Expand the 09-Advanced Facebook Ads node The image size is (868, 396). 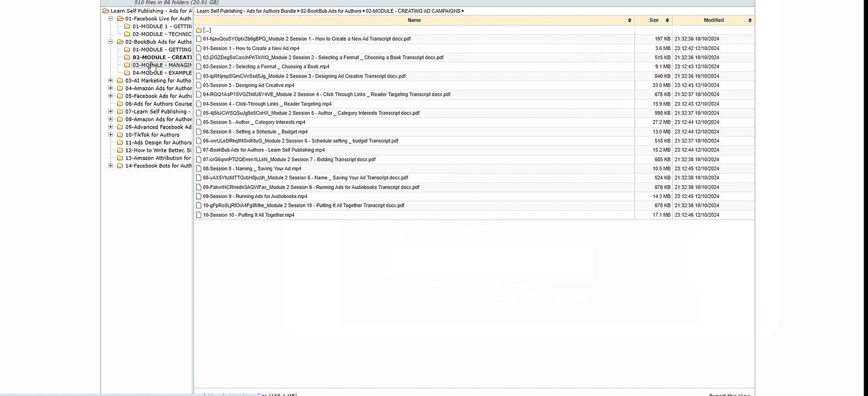coord(111,127)
